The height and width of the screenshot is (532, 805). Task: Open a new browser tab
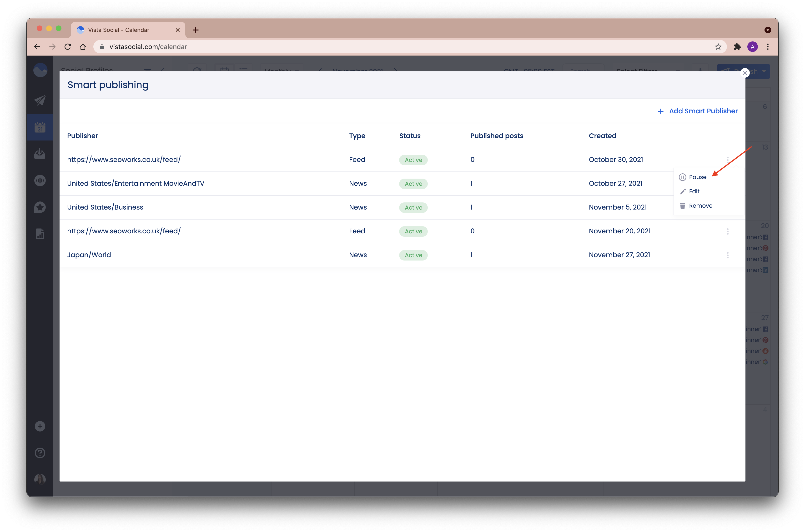(196, 30)
